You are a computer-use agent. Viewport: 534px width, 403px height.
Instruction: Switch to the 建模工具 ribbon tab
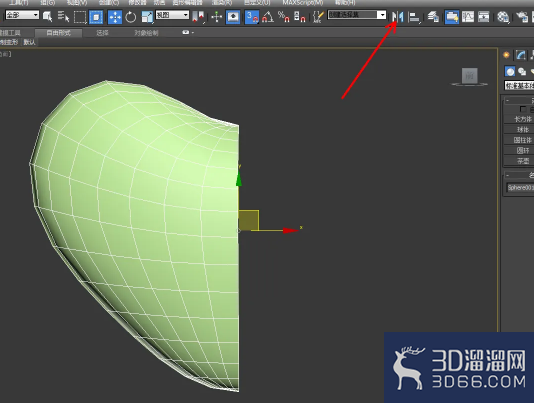10,33
